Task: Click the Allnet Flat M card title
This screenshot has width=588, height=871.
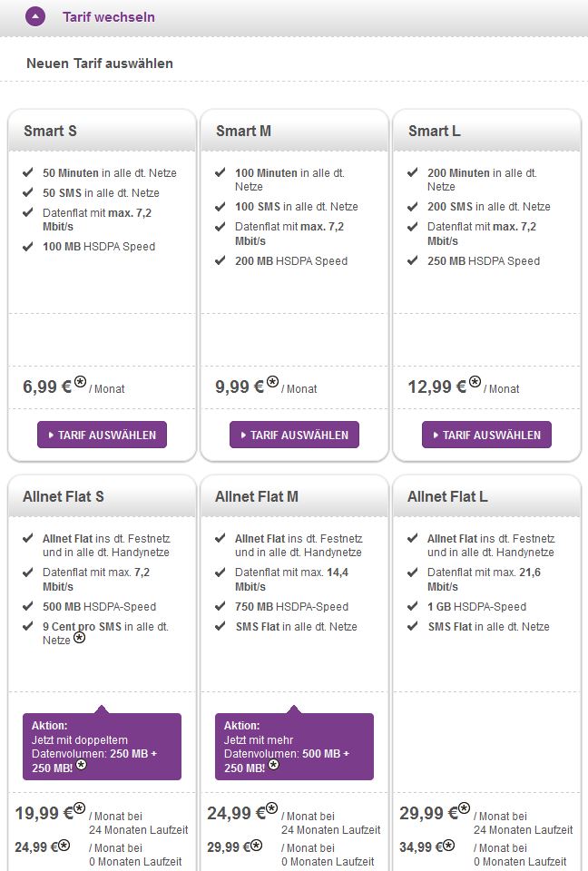Action: (257, 496)
